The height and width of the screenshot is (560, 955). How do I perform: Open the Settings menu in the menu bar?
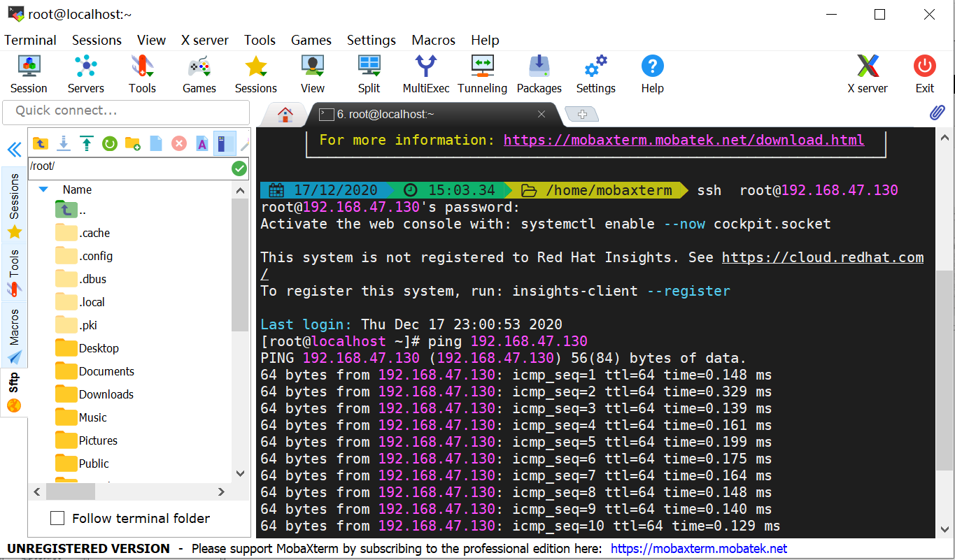pyautogui.click(x=372, y=40)
